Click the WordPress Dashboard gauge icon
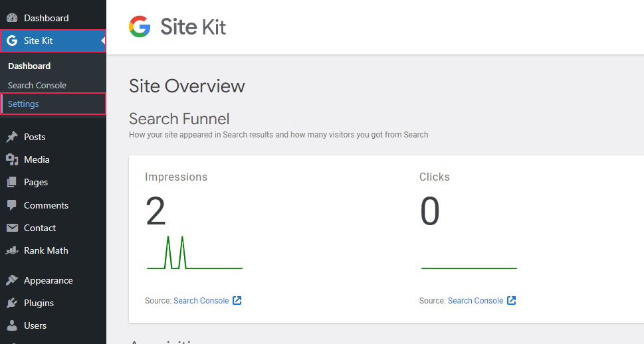 [13, 18]
